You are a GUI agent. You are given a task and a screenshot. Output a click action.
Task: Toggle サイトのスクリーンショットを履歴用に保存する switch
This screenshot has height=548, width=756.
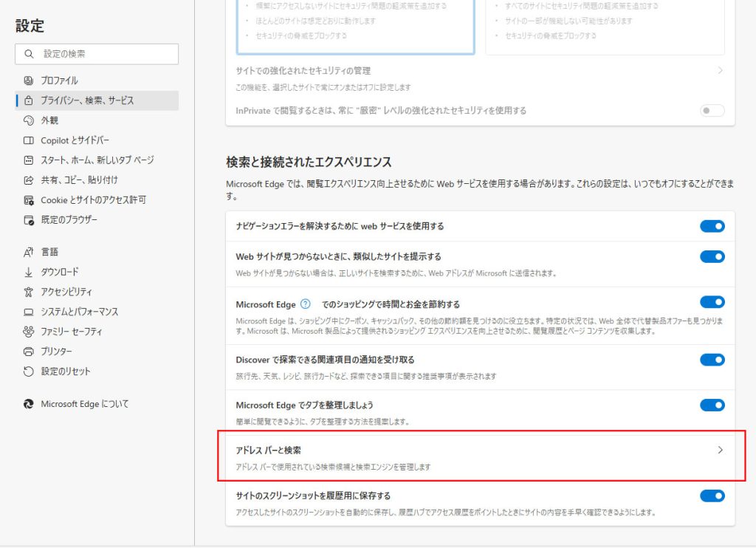click(712, 496)
